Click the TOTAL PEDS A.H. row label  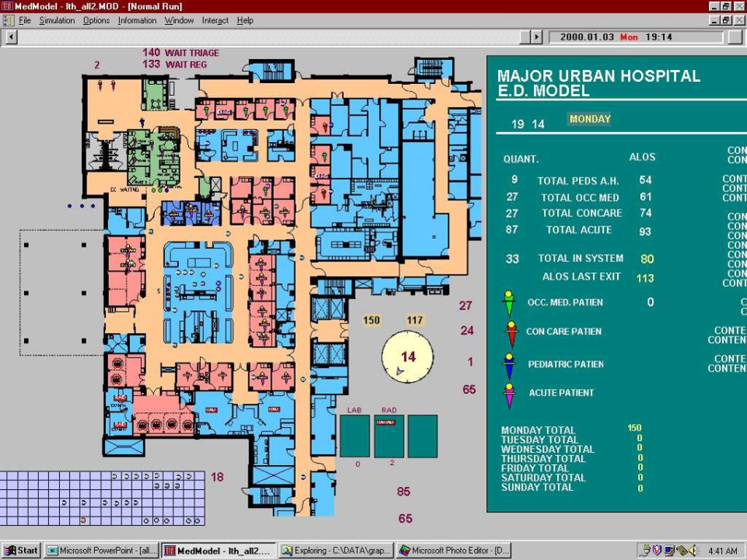tap(578, 181)
